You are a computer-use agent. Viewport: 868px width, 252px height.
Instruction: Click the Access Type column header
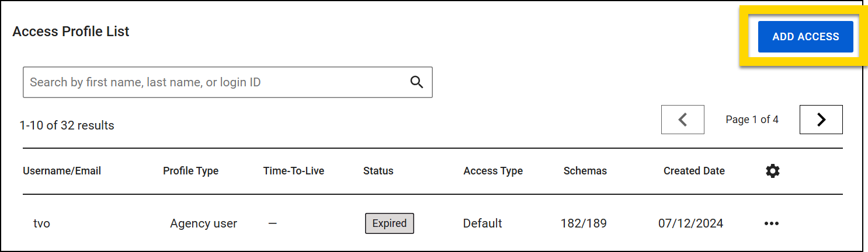(493, 171)
